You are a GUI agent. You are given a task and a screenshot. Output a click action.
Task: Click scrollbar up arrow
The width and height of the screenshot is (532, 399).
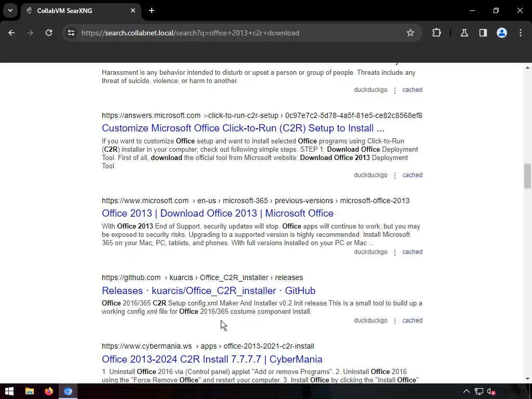(x=527, y=68)
